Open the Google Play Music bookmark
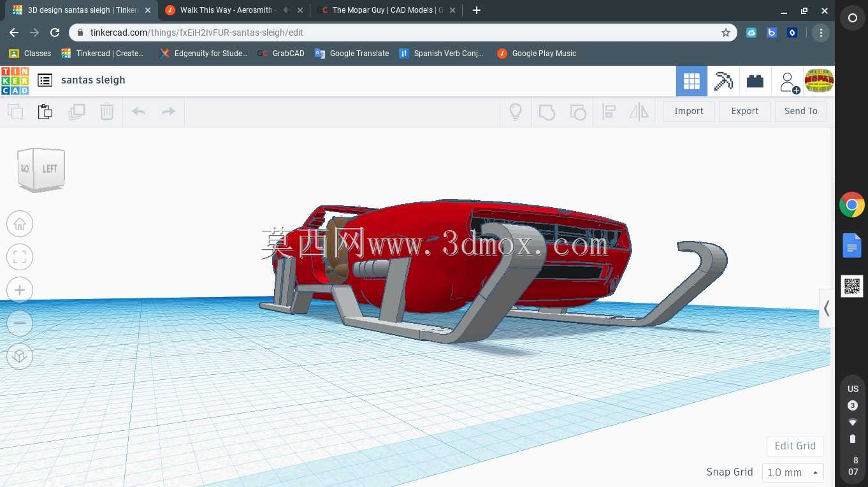 tap(537, 54)
